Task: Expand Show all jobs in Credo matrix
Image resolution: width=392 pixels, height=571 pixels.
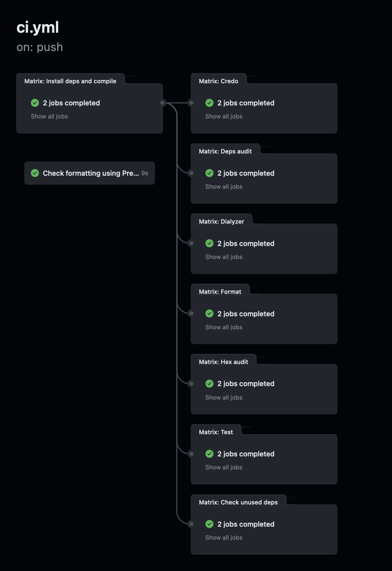Action: 223,117
